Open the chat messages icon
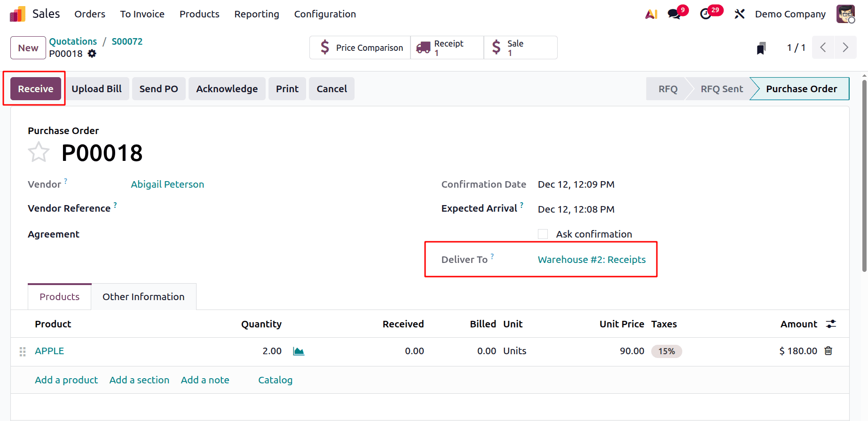The width and height of the screenshot is (868, 421). (x=674, y=14)
